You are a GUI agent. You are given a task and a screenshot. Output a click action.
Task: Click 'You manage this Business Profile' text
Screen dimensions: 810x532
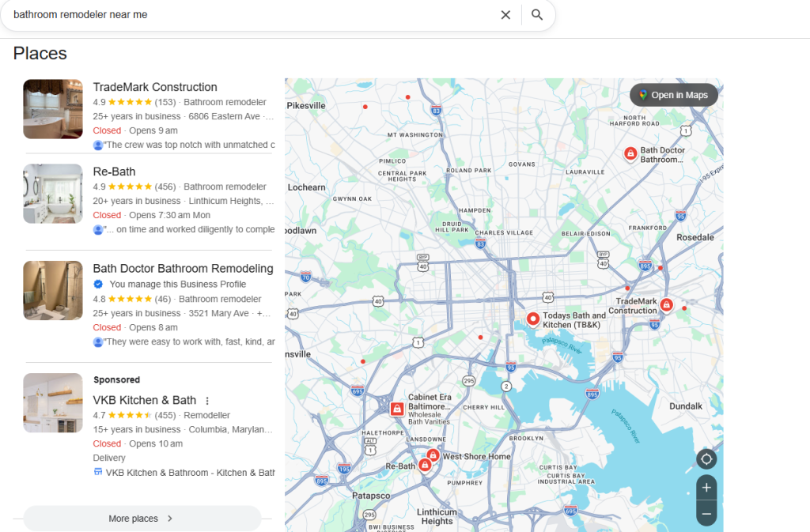tap(178, 285)
